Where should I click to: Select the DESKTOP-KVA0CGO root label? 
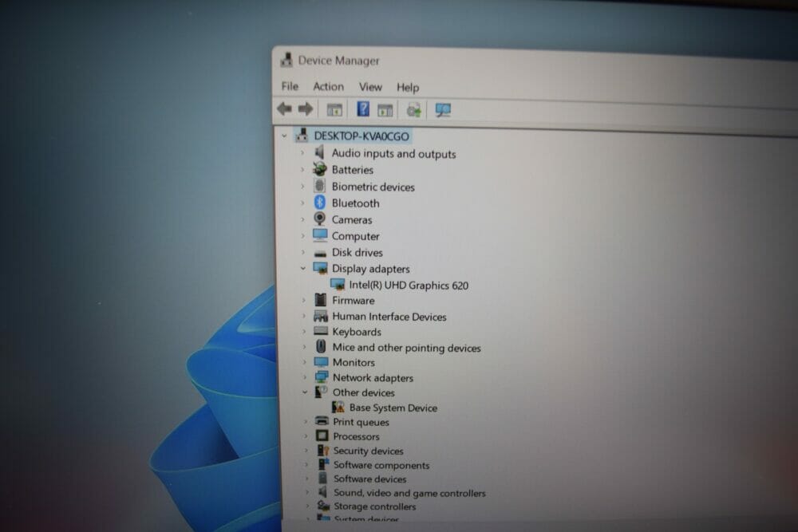pyautogui.click(x=361, y=136)
